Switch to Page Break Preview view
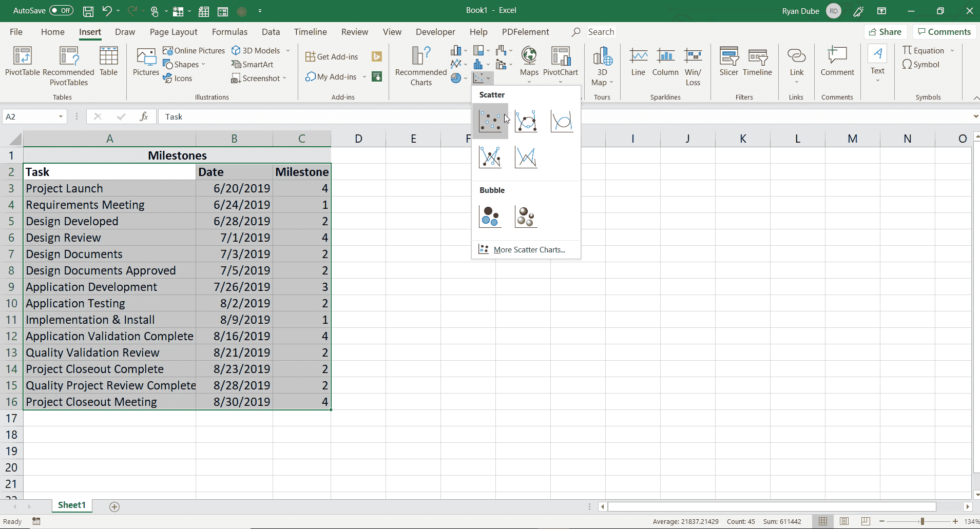Screen dimensions: 980x529 tap(866, 521)
